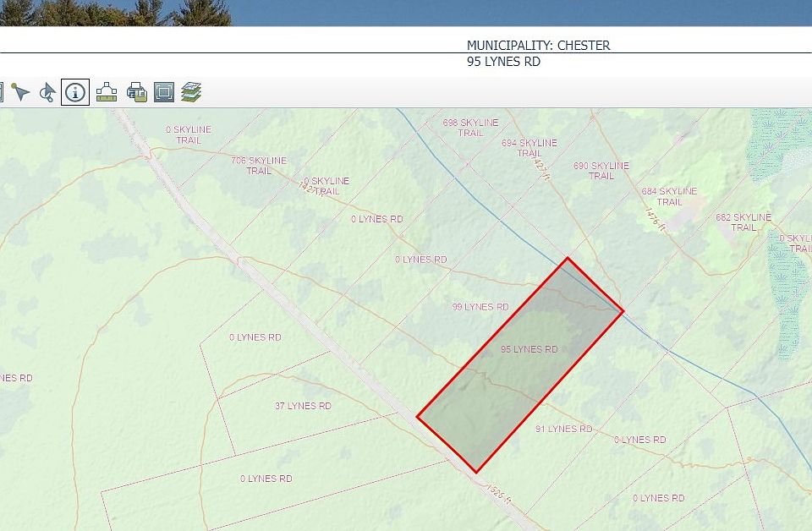Activate the zoom-select cursor with magnifier tool
812x531 pixels.
47,92
